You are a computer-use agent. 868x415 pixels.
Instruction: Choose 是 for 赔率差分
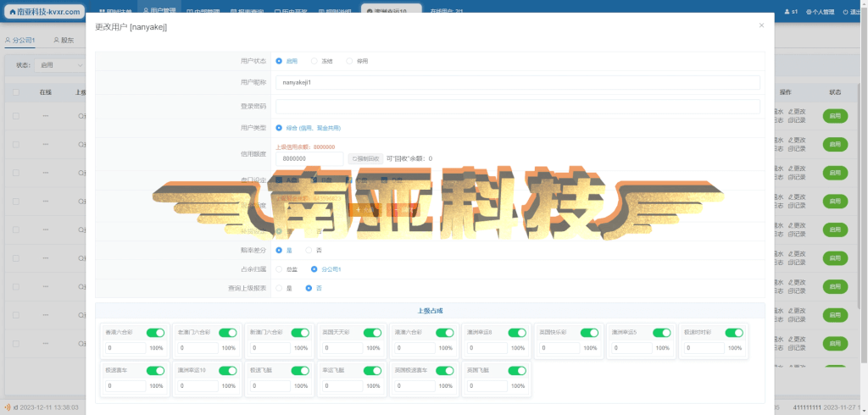click(279, 250)
